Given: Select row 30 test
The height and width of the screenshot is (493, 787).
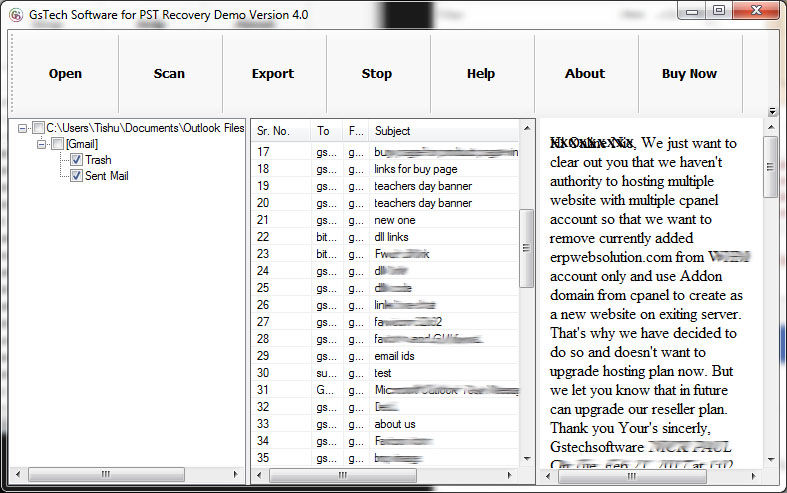Looking at the screenshot, I should tap(385, 373).
